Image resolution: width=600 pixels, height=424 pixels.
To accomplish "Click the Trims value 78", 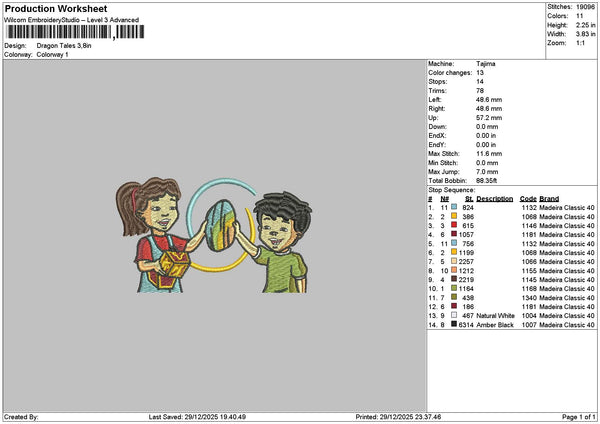I will tap(480, 91).
